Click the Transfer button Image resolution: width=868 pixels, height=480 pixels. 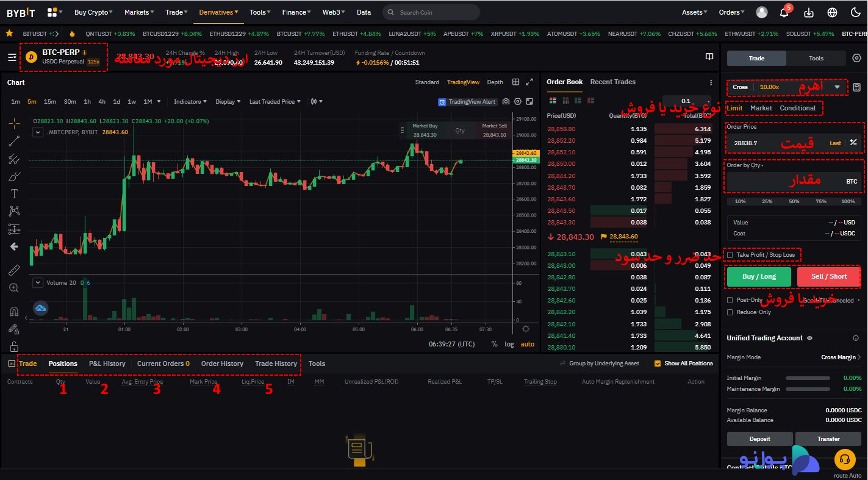(828, 439)
